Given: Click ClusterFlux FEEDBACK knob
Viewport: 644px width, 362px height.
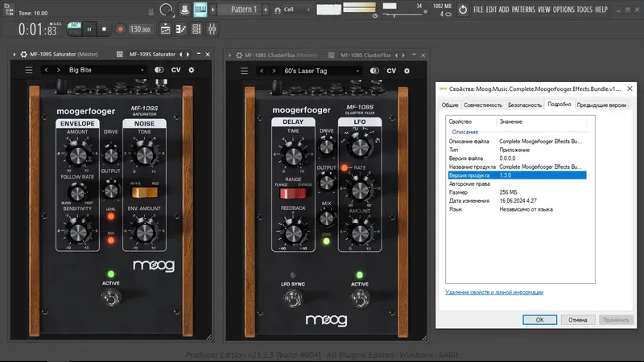Looking at the screenshot, I should point(293,232).
